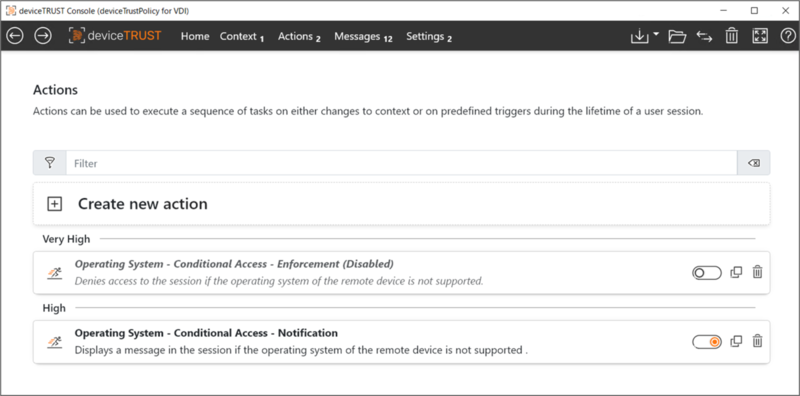Click the swap arrows compare icon
This screenshot has height=396, width=800.
pos(704,36)
